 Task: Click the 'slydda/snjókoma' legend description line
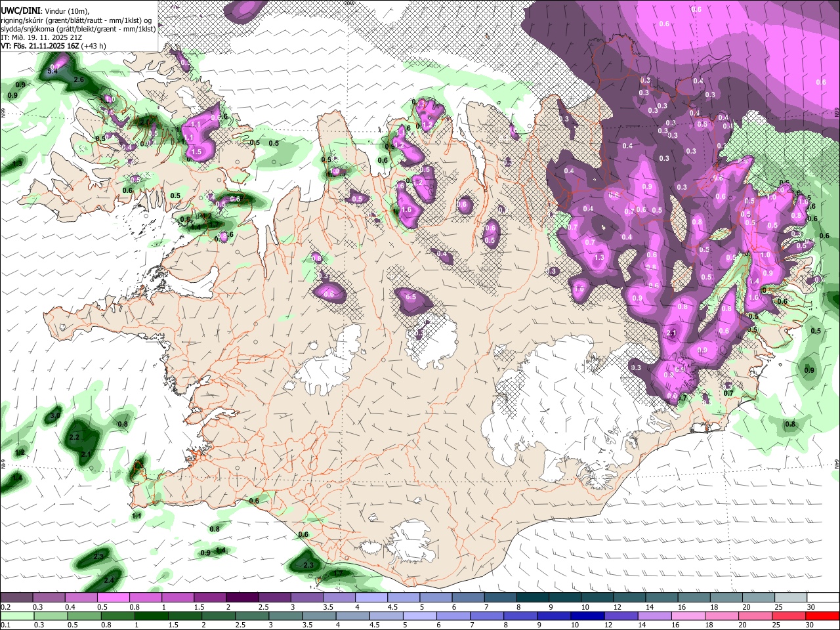(x=78, y=29)
